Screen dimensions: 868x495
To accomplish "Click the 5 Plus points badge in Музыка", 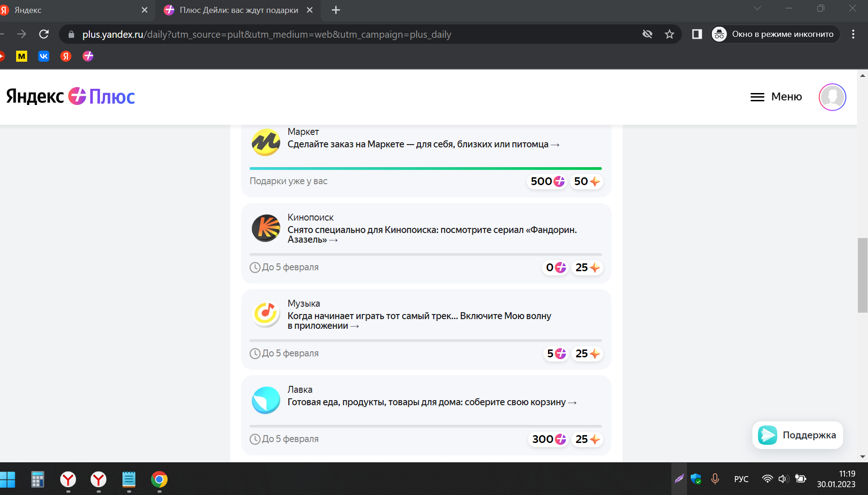I will pos(556,354).
